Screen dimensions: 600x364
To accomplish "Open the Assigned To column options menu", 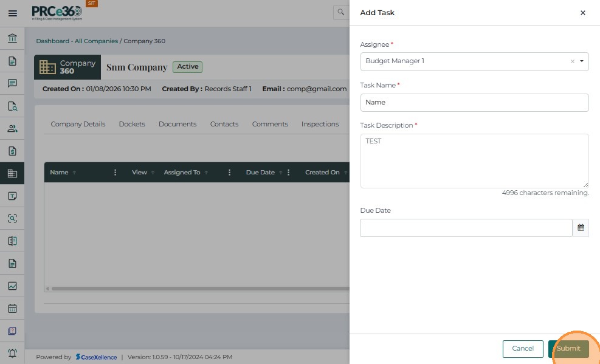I will [229, 173].
